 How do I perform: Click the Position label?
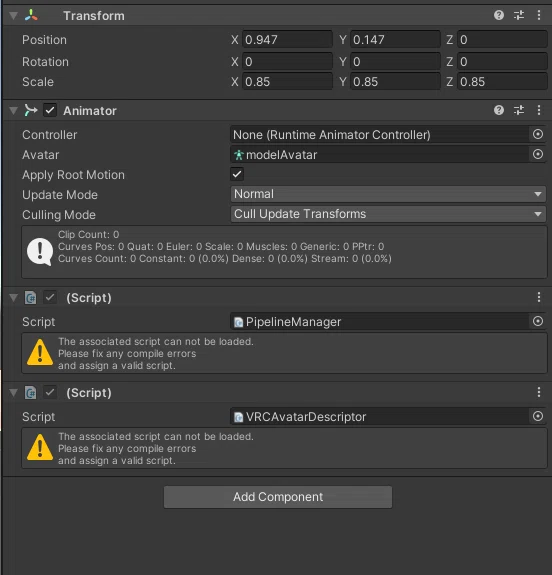pyautogui.click(x=44, y=40)
